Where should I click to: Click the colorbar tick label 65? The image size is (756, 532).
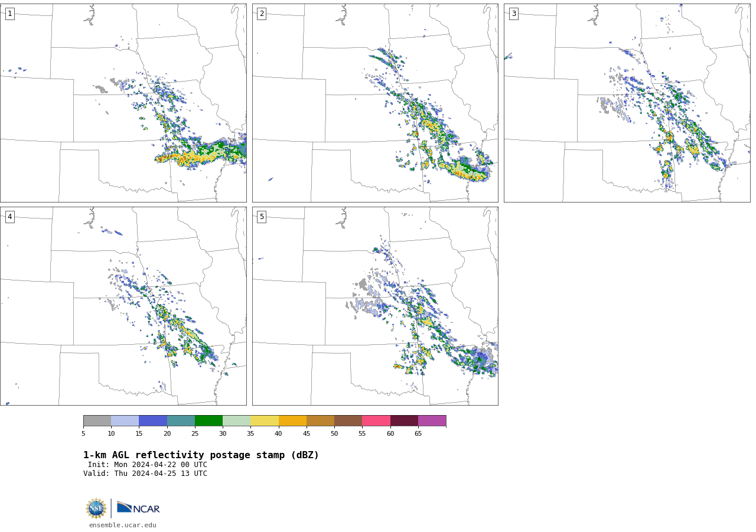[418, 434]
